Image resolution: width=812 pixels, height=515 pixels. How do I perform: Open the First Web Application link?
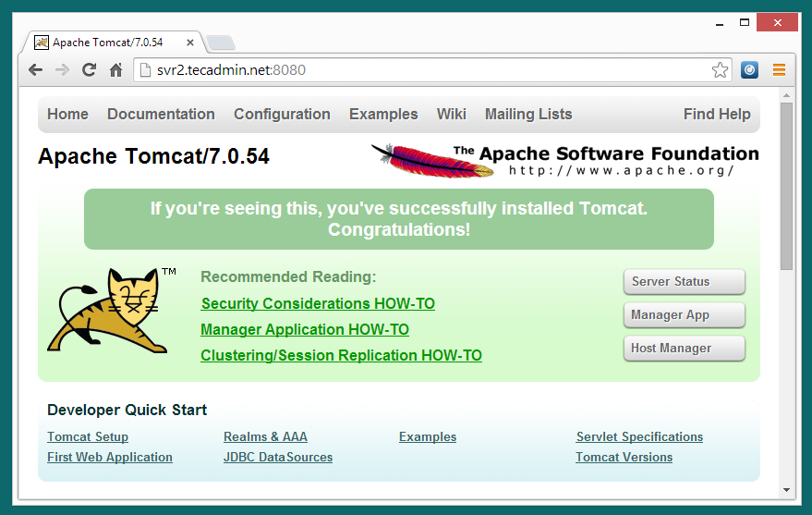[110, 457]
